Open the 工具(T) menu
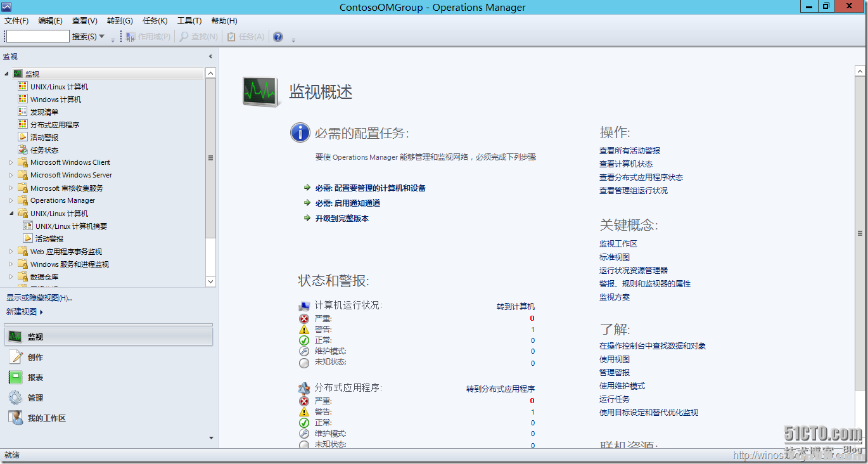 click(189, 21)
